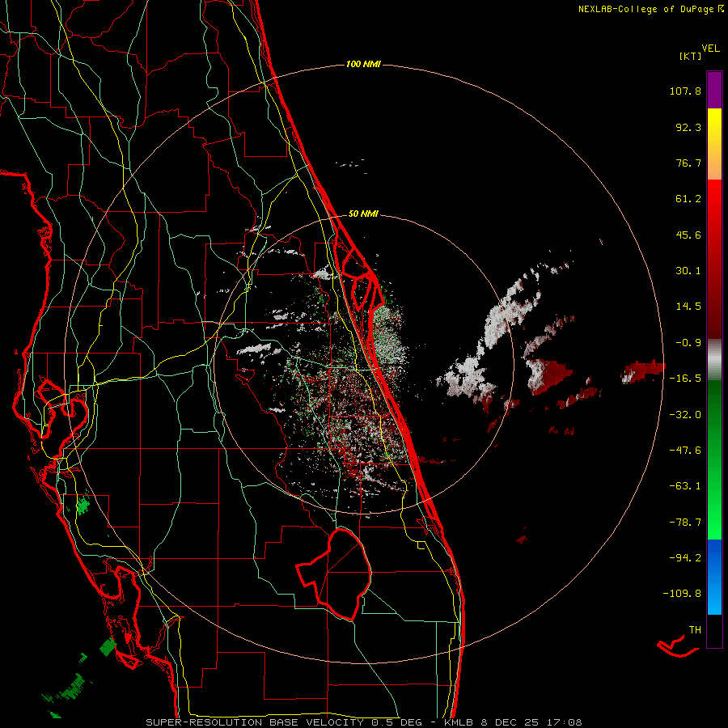This screenshot has width=728, height=728.
Task: Click the 92.3 legend value
Action: click(x=688, y=127)
